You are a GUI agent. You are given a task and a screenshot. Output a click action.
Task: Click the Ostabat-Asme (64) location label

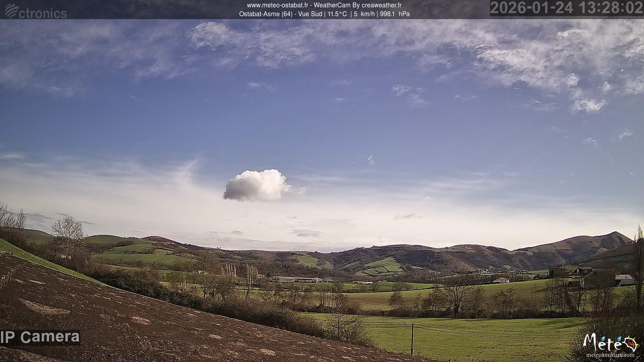266,14
